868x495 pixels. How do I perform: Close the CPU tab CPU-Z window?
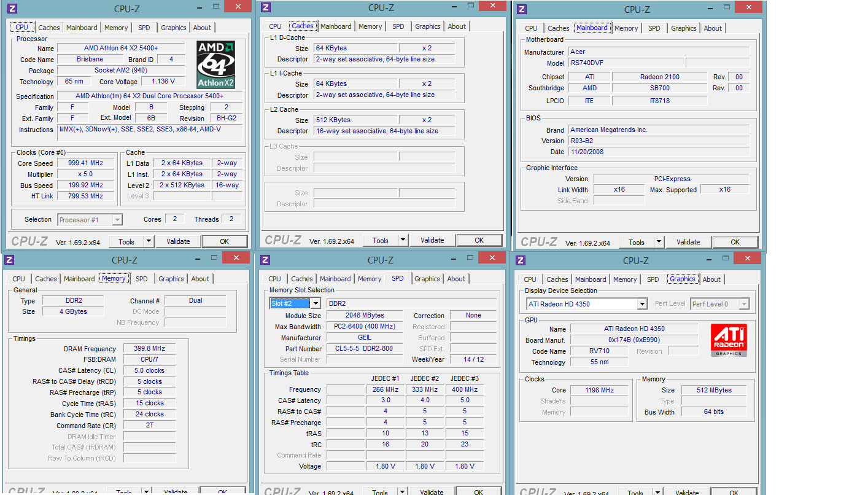(237, 6)
